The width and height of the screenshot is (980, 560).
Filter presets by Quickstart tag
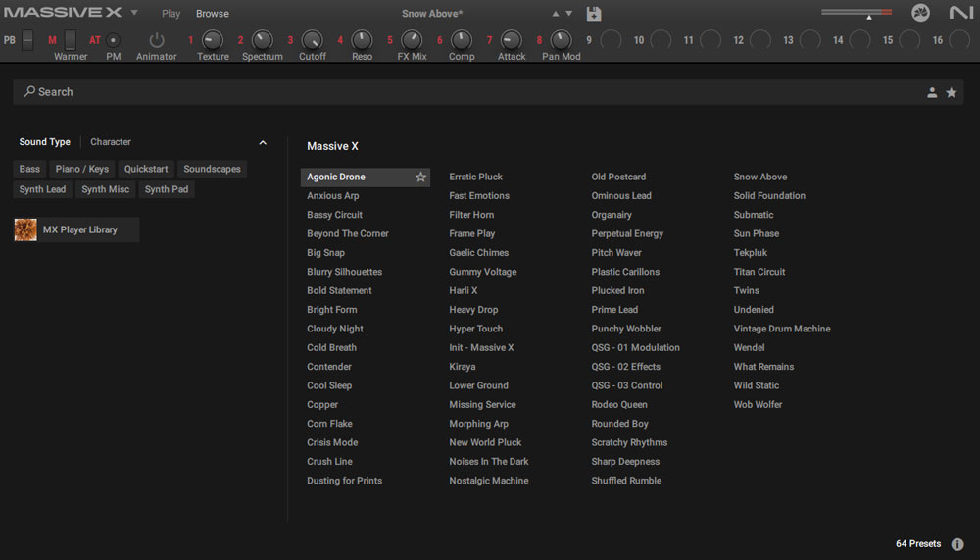click(146, 169)
